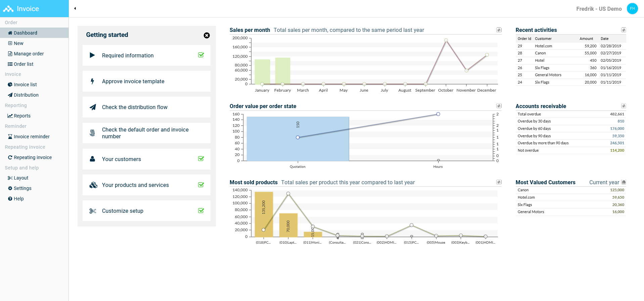Click the Most sold products refresh icon
Image resolution: width=644 pixels, height=301 pixels.
coord(499,182)
